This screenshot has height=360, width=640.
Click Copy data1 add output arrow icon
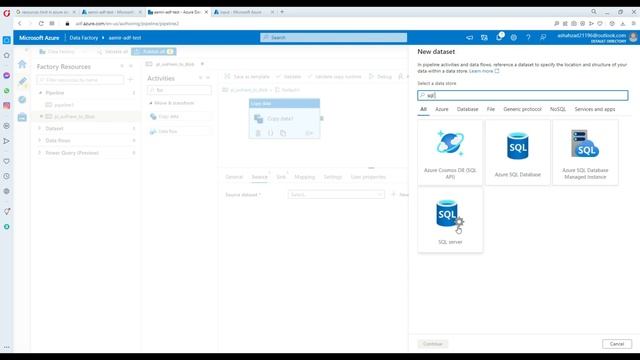(309, 133)
